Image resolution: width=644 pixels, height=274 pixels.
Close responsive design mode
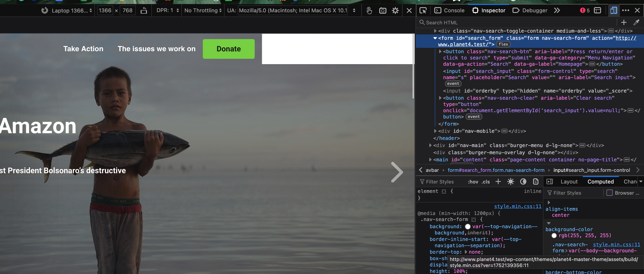tap(409, 11)
